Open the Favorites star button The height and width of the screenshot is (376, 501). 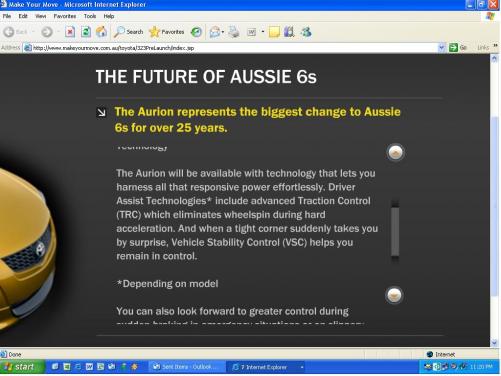click(x=167, y=32)
